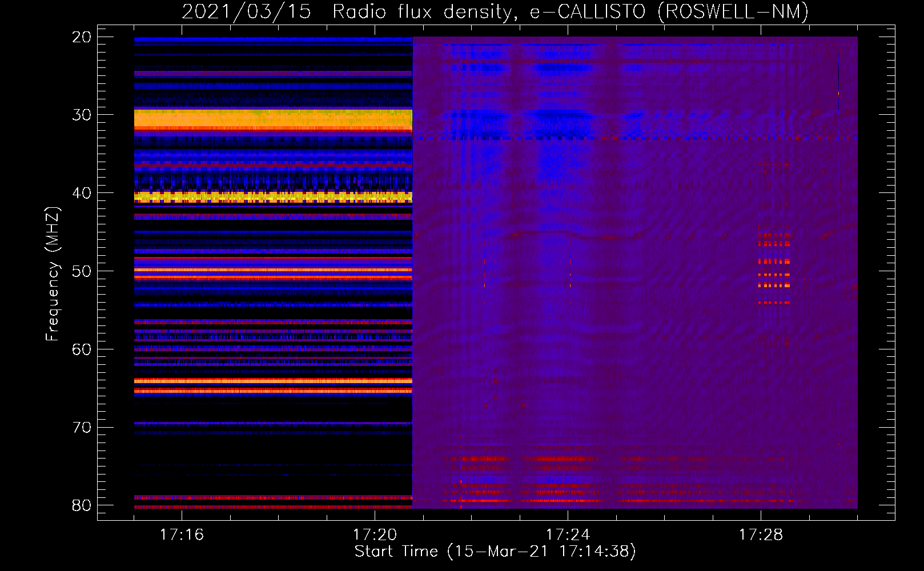Image resolution: width=924 pixels, height=571 pixels.
Task: Click the 17:24 time tick label
Action: click(x=568, y=534)
